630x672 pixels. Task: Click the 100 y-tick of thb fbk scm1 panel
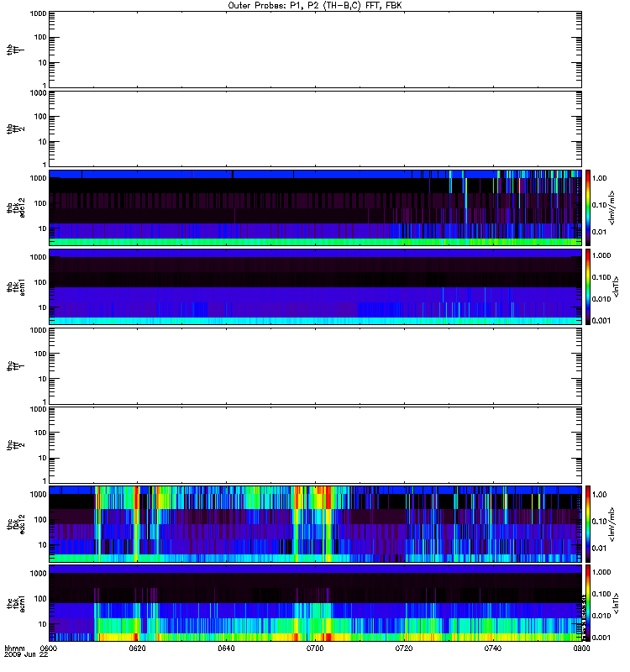[40, 282]
